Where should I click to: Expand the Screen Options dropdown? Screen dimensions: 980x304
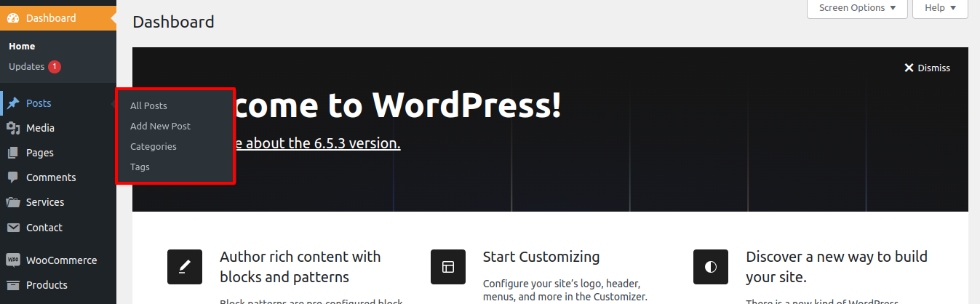pyautogui.click(x=857, y=8)
